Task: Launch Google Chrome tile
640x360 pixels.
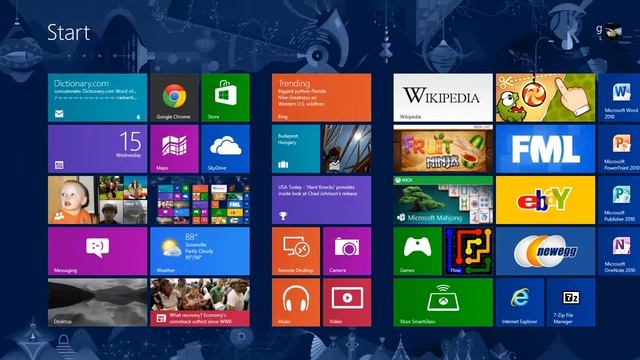Action: pos(174,98)
